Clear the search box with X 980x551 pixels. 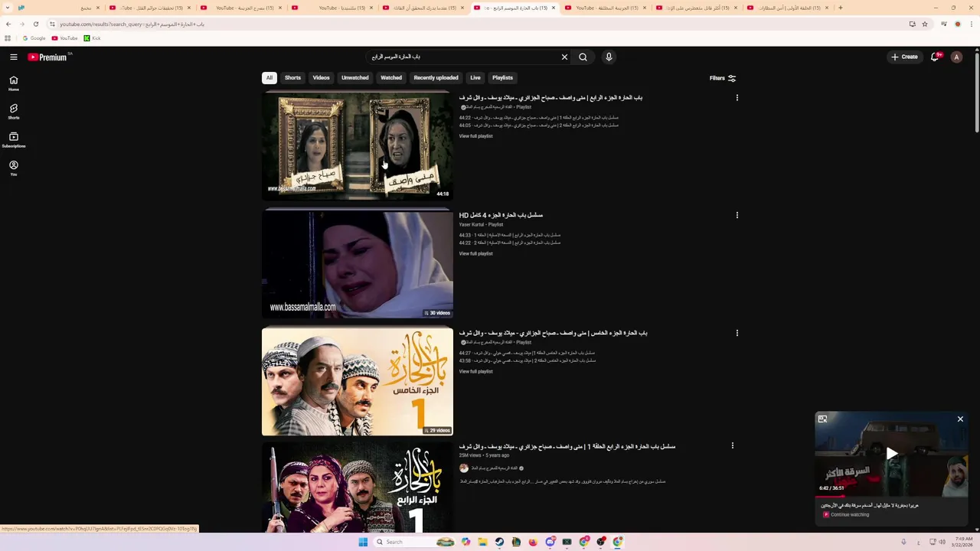pos(564,57)
